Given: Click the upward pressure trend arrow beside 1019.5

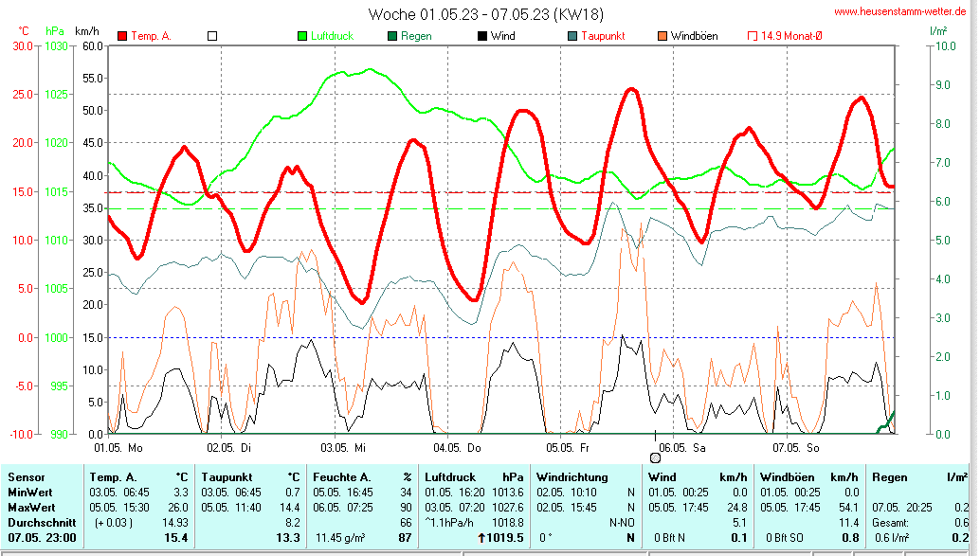Looking at the screenshot, I should coord(481,538).
